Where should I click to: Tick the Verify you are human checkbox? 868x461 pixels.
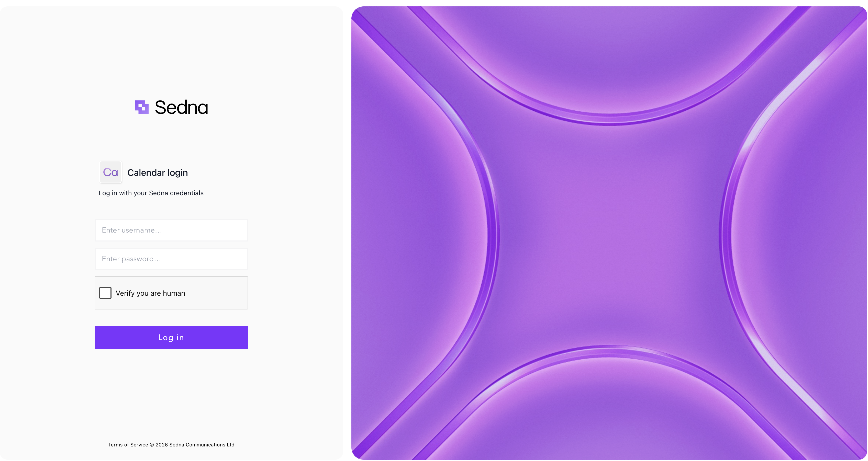tap(105, 293)
